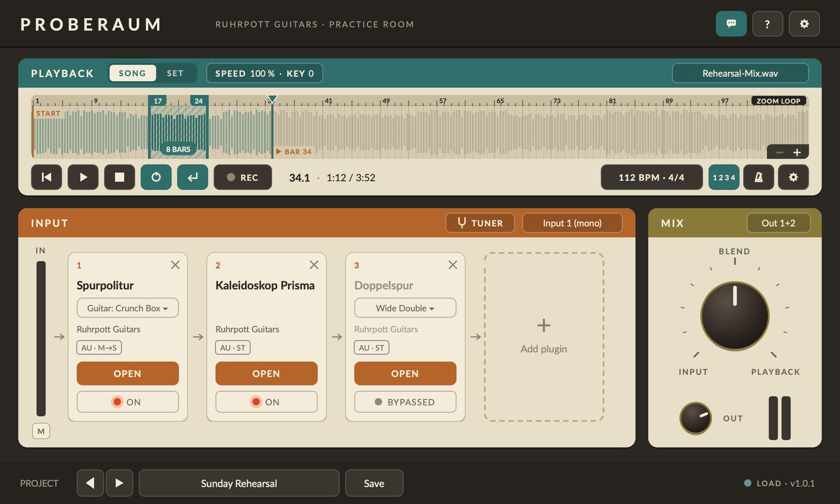Open playback settings gear
Image resolution: width=840 pixels, height=504 pixels.
coord(793,177)
